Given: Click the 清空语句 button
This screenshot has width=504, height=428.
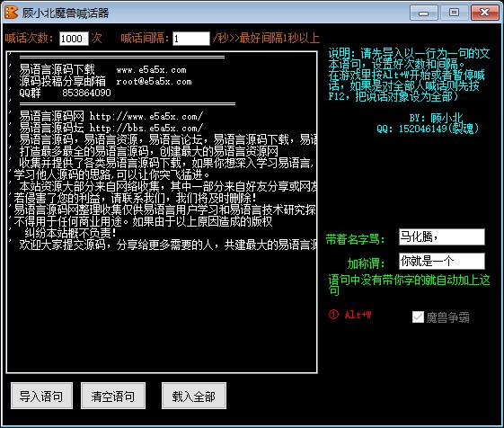Looking at the screenshot, I should (x=113, y=396).
